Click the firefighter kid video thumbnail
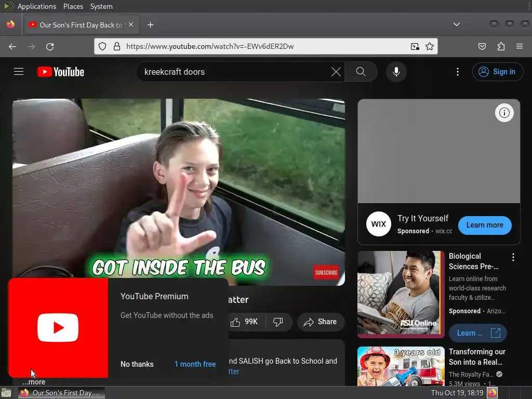This screenshot has height=399, width=532. (401, 366)
